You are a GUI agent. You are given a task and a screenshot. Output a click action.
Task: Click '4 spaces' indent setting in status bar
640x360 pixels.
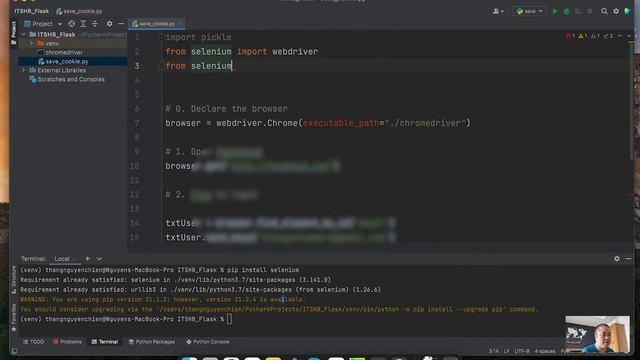coord(545,351)
